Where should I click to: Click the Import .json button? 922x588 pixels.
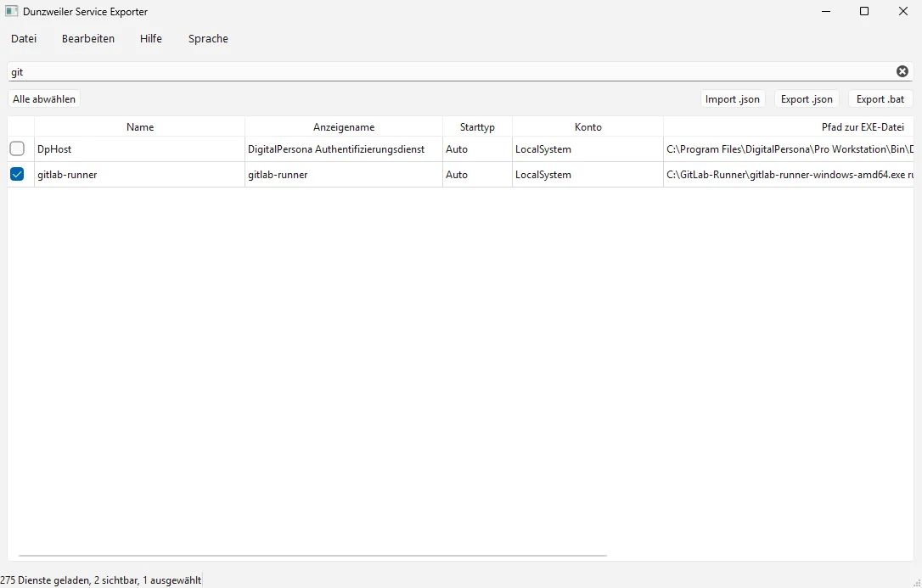coord(733,99)
